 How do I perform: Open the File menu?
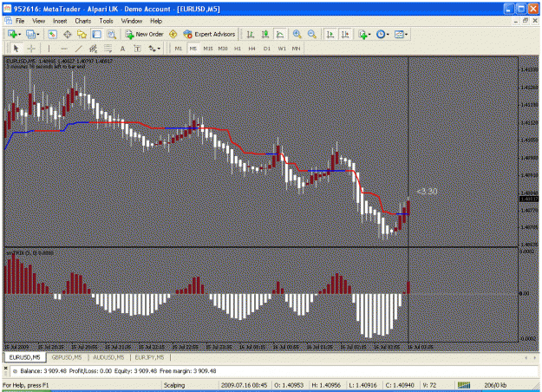tap(20, 21)
